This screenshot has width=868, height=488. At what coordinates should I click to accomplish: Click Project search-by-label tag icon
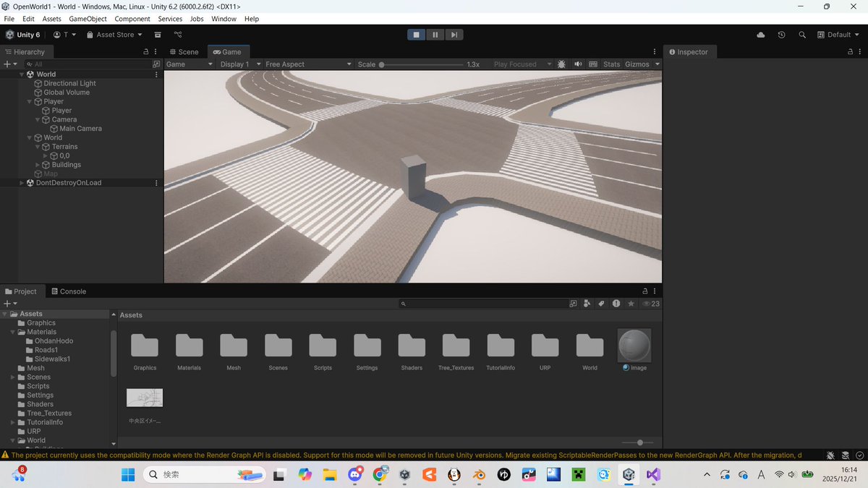pyautogui.click(x=601, y=304)
